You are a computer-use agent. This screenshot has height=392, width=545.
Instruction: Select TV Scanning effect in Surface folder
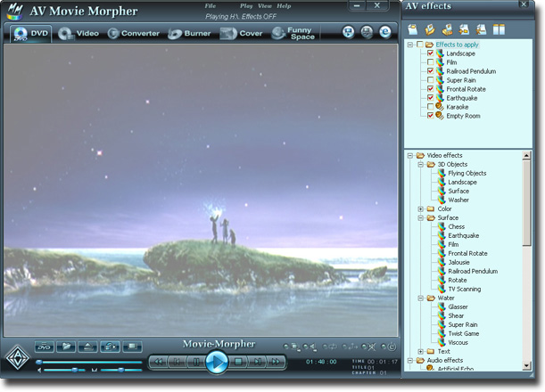click(465, 289)
